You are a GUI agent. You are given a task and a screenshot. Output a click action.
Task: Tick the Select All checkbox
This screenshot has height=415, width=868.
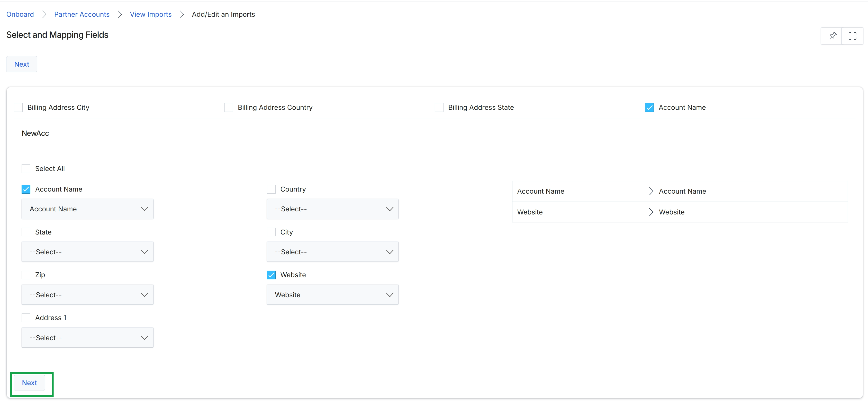[x=26, y=169]
